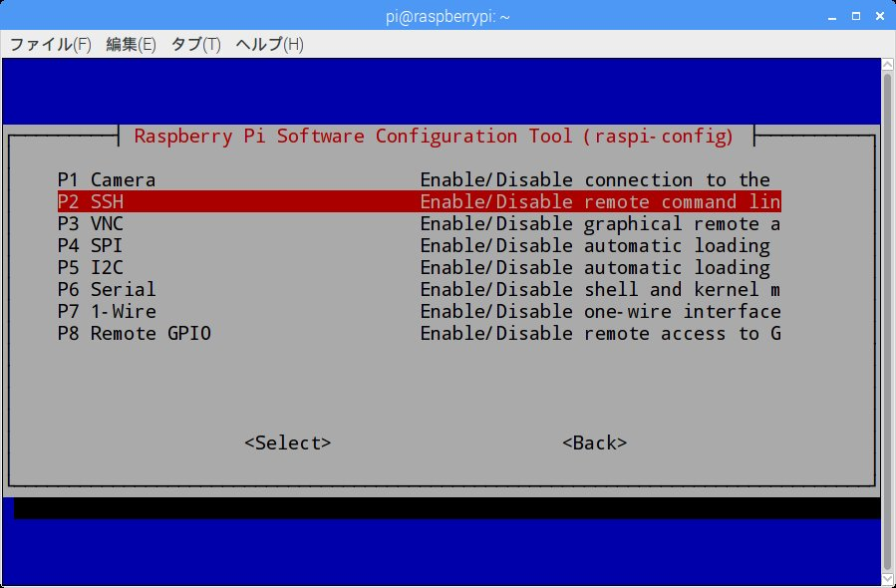
Task: Pick the P8 Remote GPIO entry
Action: click(x=419, y=333)
